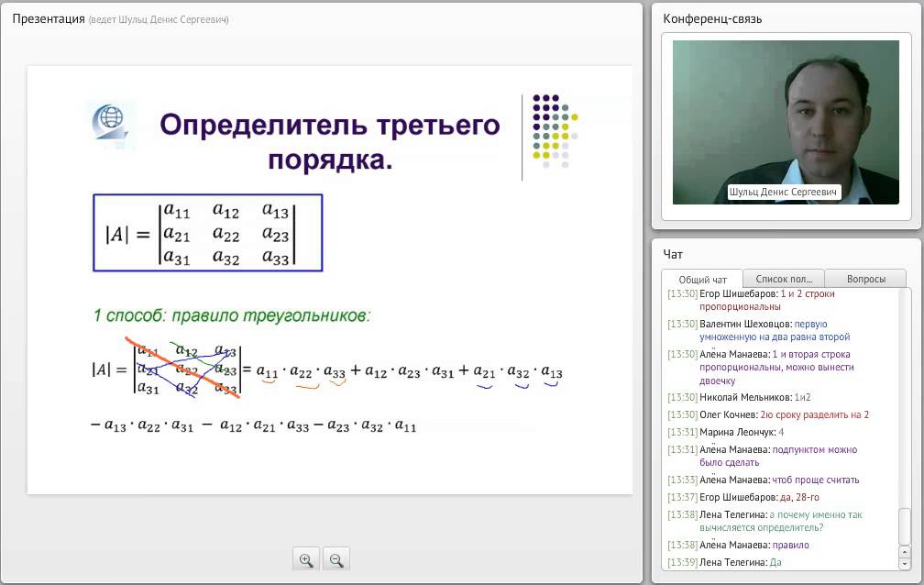The width and height of the screenshot is (924, 585).
Task: Click the slide title Определитель третьего порядка
Action: [x=330, y=141]
